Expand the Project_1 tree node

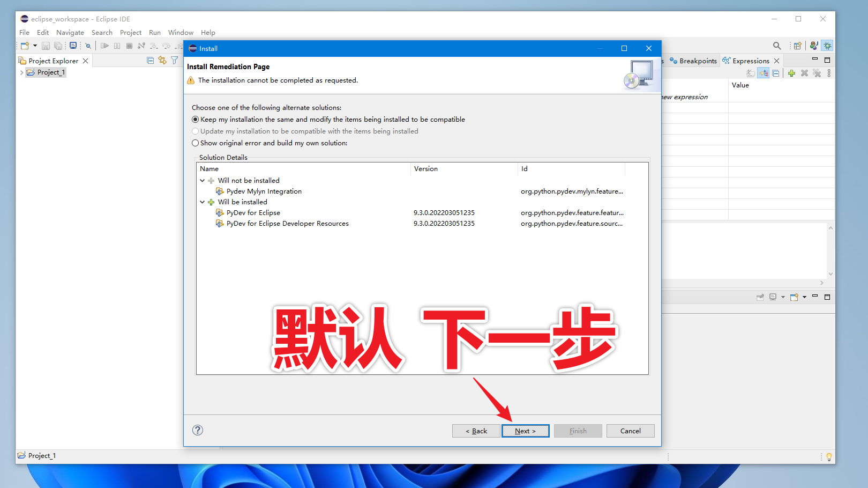point(21,72)
